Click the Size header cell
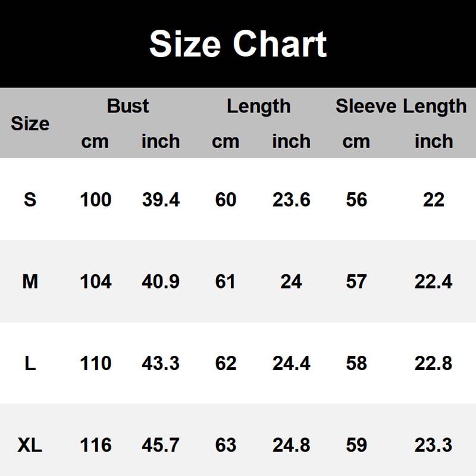This screenshot has height=476, width=476. (x=30, y=124)
